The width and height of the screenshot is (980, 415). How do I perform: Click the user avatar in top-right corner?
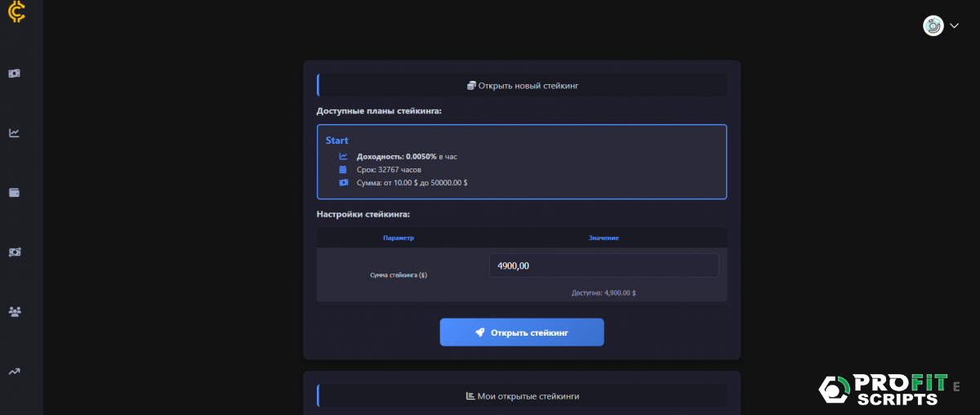pyautogui.click(x=933, y=25)
